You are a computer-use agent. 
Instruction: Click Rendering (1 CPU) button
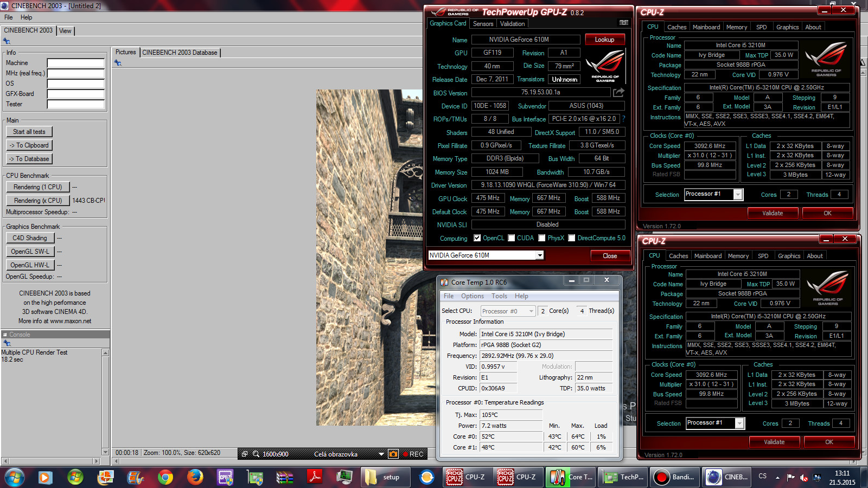(38, 187)
